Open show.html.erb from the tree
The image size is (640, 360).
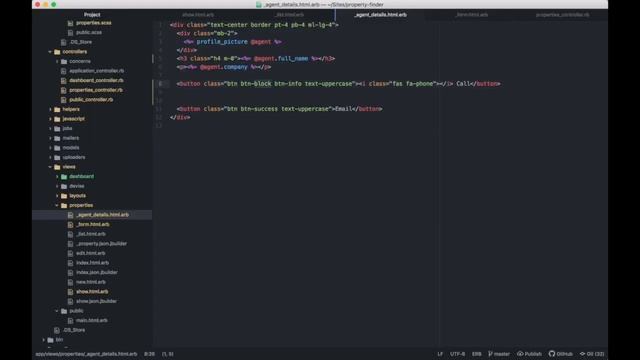[x=92, y=292]
